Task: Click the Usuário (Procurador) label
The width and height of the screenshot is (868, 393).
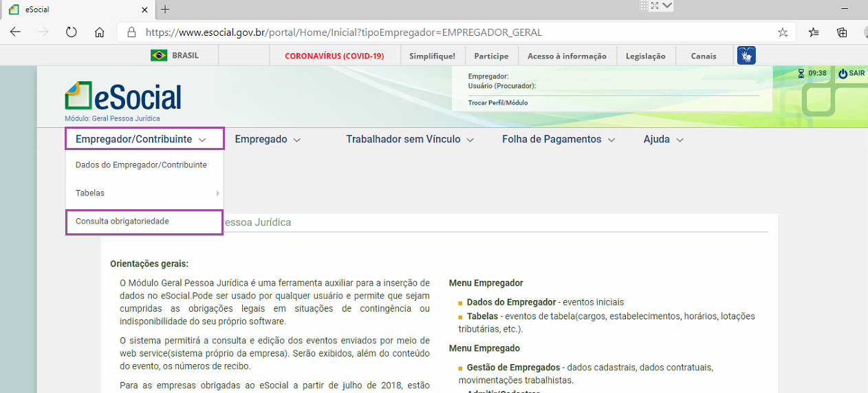Action: (501, 86)
